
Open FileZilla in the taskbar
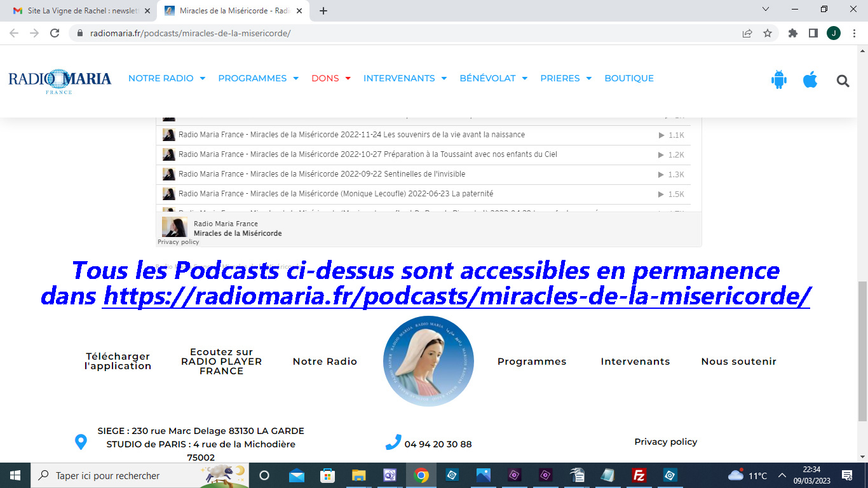click(639, 475)
